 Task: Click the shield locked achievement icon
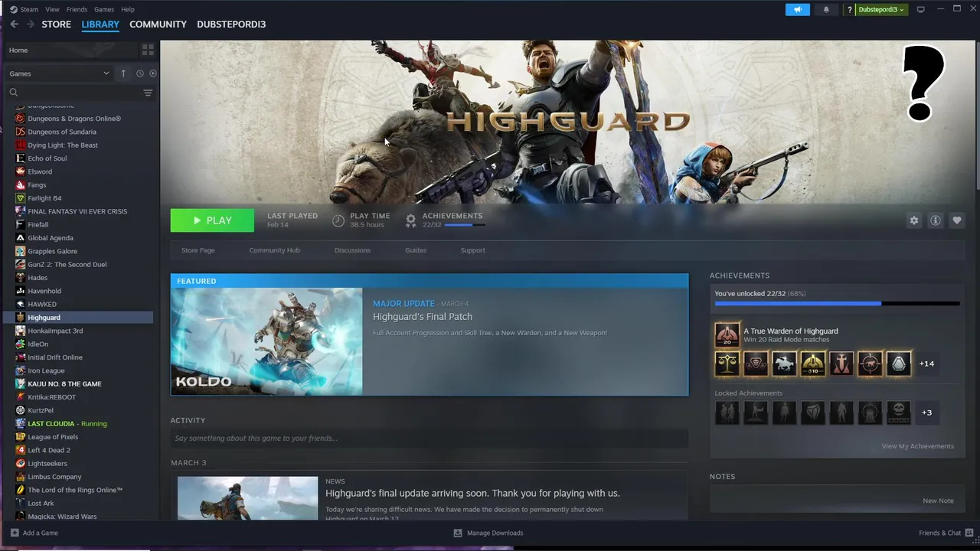[x=813, y=412]
